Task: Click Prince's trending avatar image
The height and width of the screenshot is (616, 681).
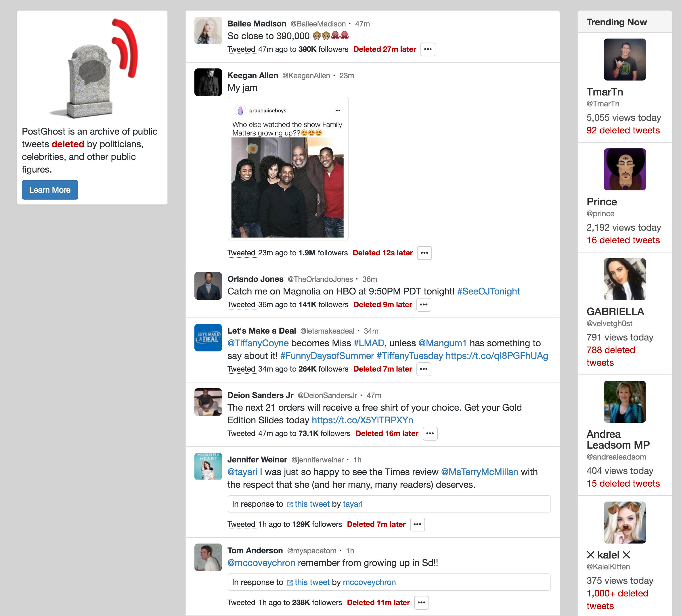Action: (x=625, y=169)
